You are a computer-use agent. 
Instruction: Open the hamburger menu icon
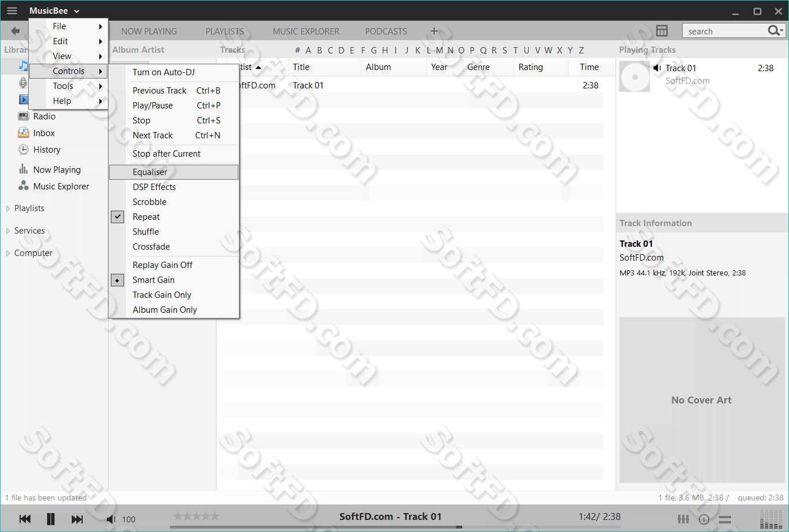[x=12, y=11]
